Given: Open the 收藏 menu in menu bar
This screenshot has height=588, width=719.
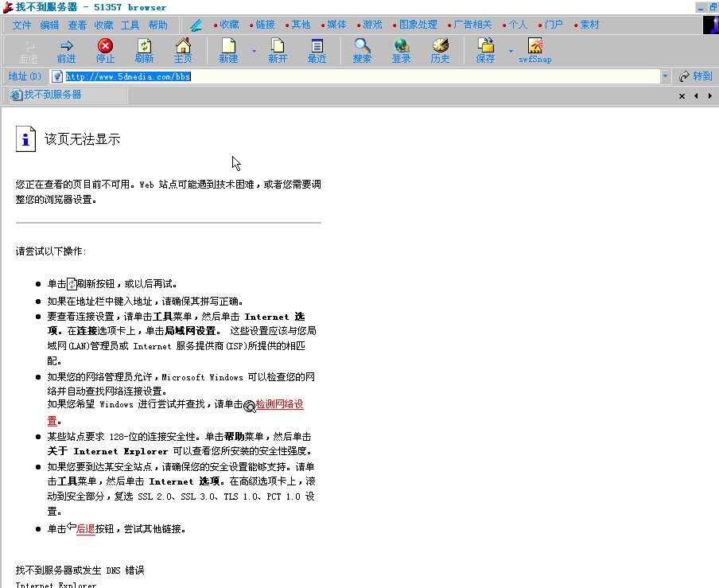Looking at the screenshot, I should [103, 25].
